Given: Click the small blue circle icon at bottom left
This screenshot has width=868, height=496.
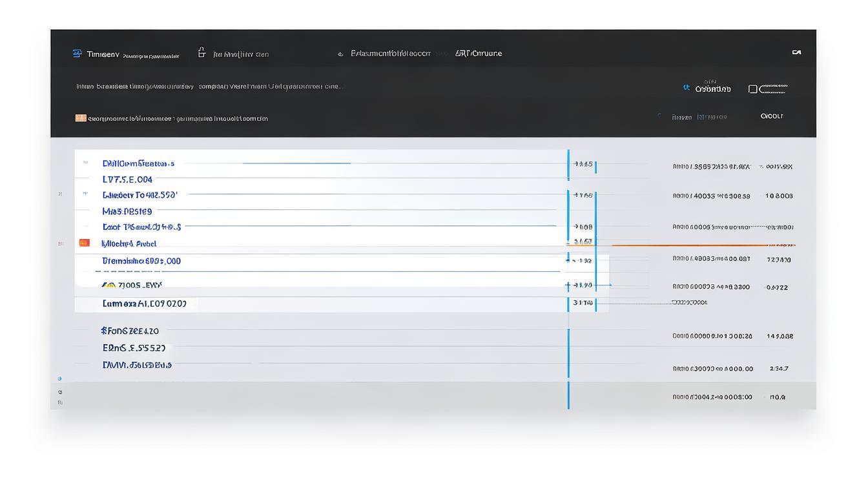Looking at the screenshot, I should 60,378.
